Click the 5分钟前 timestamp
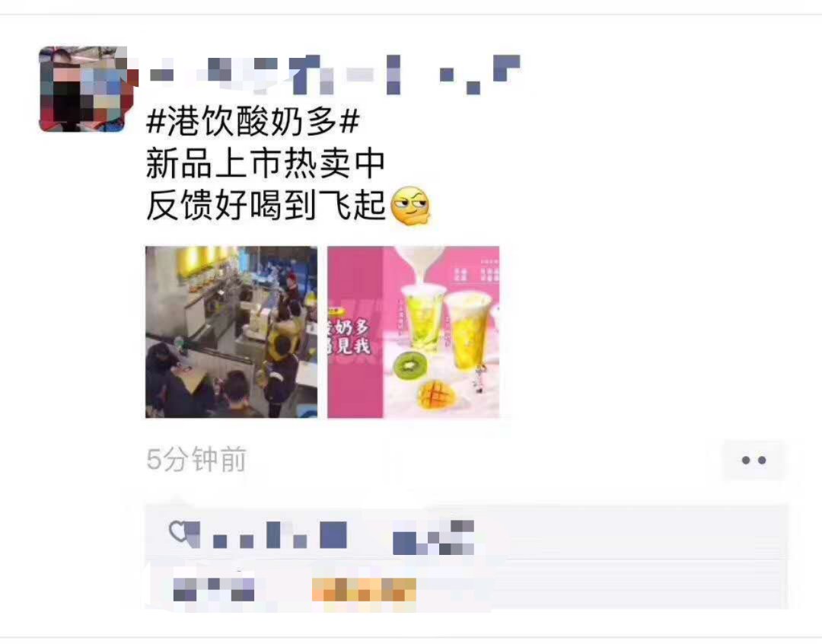Viewport: 822px width, 644px height. tap(196, 459)
